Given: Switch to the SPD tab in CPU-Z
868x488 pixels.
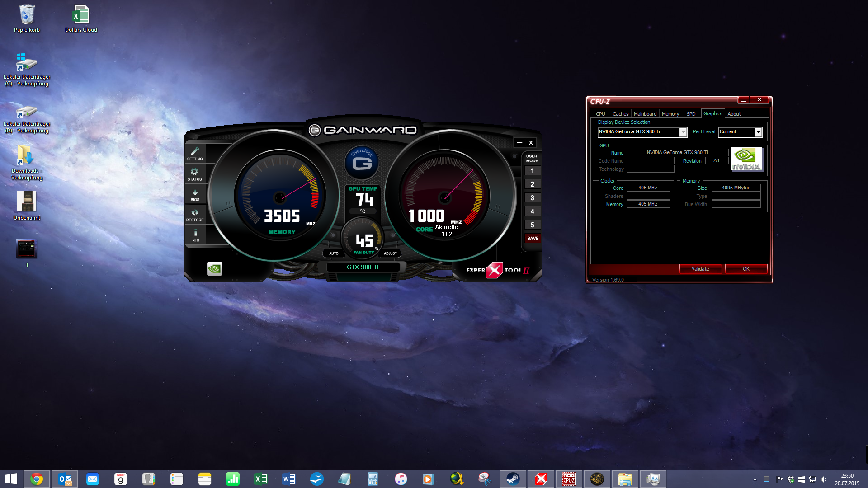Looking at the screenshot, I should point(691,114).
